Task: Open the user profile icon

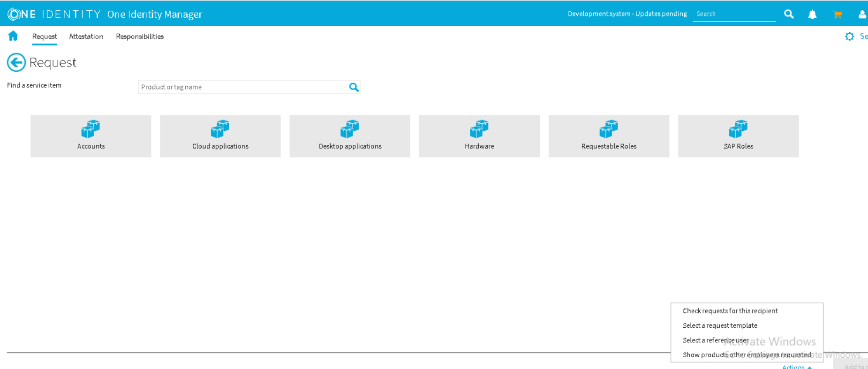Action: [862, 15]
